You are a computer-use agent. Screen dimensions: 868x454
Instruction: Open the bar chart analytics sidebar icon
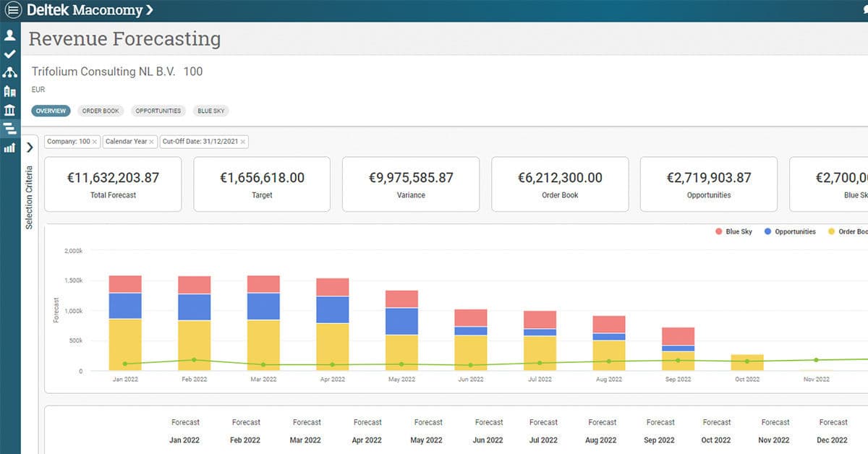tap(10, 148)
